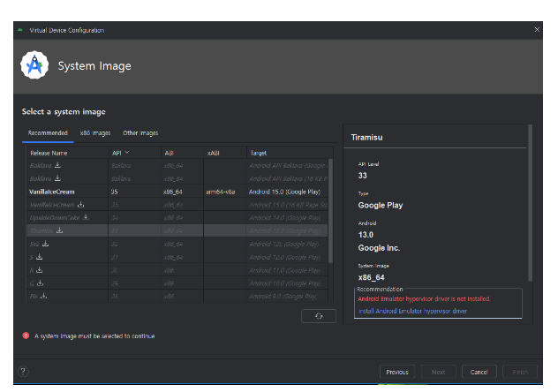Image resolution: width=558 pixels, height=392 pixels.
Task: Open help with the question mark icon
Action: 23,372
